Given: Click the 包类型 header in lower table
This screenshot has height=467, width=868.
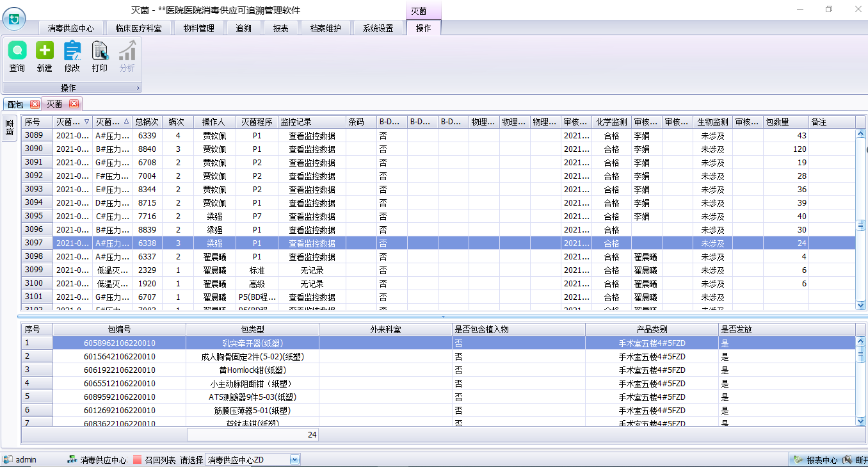Looking at the screenshot, I should [x=252, y=329].
